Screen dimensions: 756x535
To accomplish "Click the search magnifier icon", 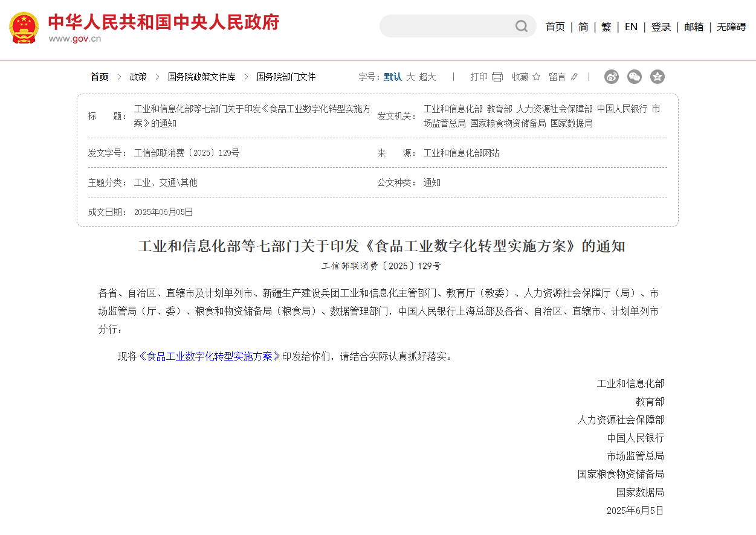I will point(522,26).
